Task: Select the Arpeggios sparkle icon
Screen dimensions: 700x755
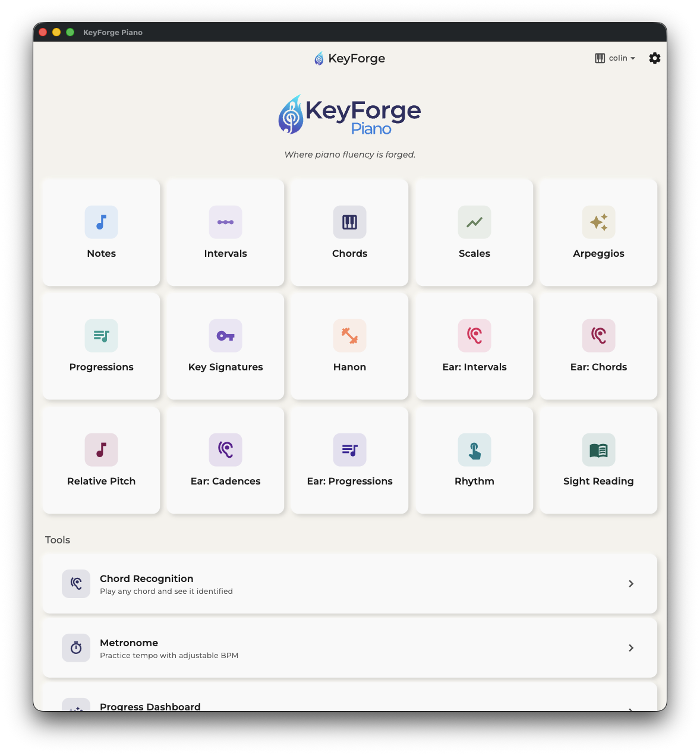Action: coord(598,222)
